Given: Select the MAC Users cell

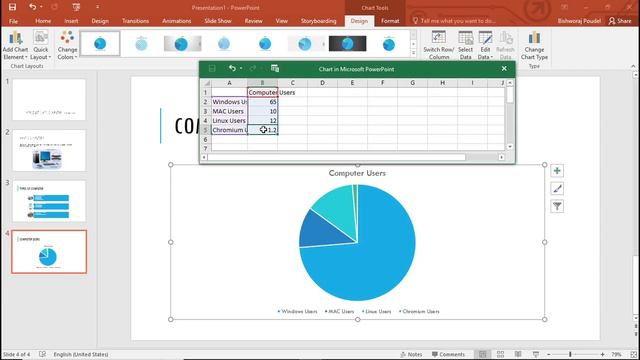Looking at the screenshot, I should tap(229, 111).
